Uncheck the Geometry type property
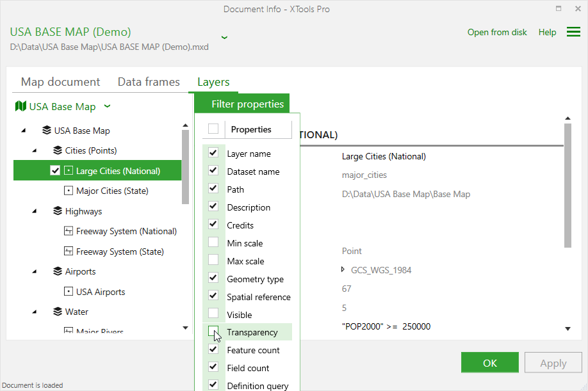Image resolution: width=588 pixels, height=391 pixels. [x=213, y=278]
